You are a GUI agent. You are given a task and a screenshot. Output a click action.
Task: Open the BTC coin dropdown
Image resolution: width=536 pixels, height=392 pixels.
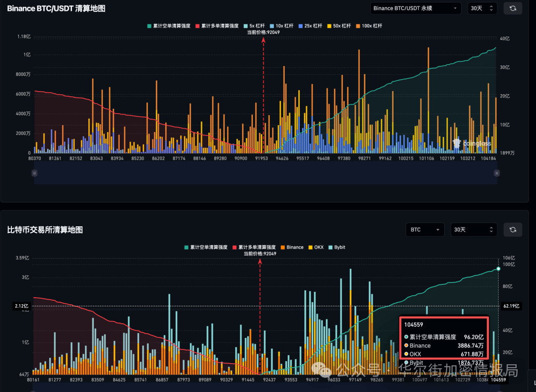pos(425,230)
